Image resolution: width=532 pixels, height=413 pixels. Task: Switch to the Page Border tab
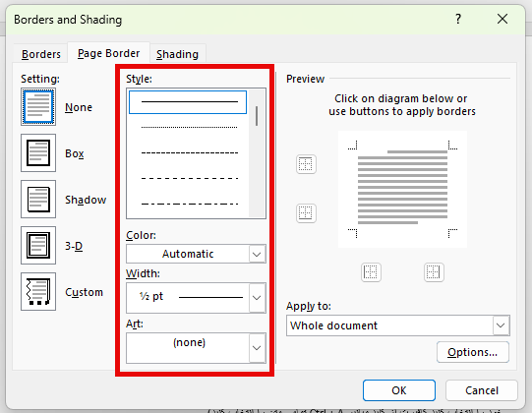pyautogui.click(x=108, y=53)
